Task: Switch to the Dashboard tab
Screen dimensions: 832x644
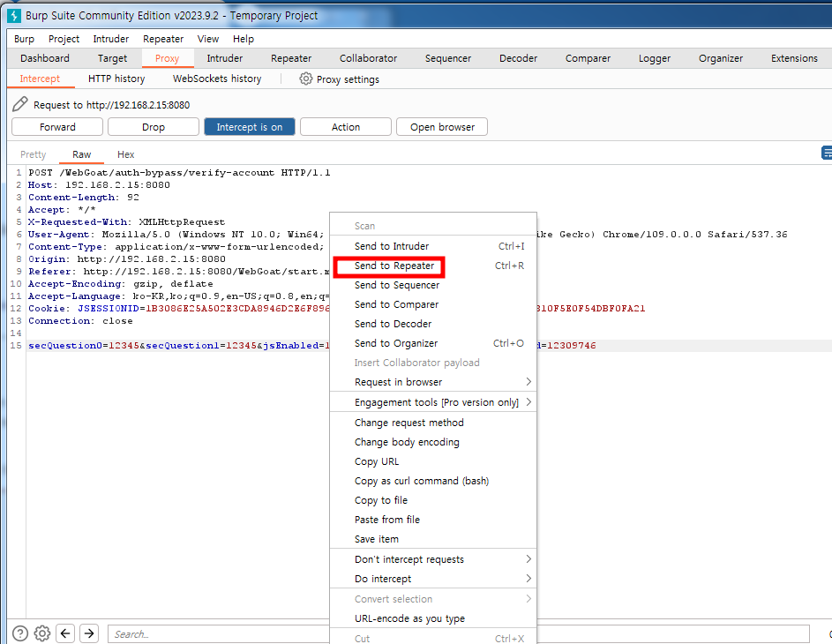Action: tap(45, 58)
